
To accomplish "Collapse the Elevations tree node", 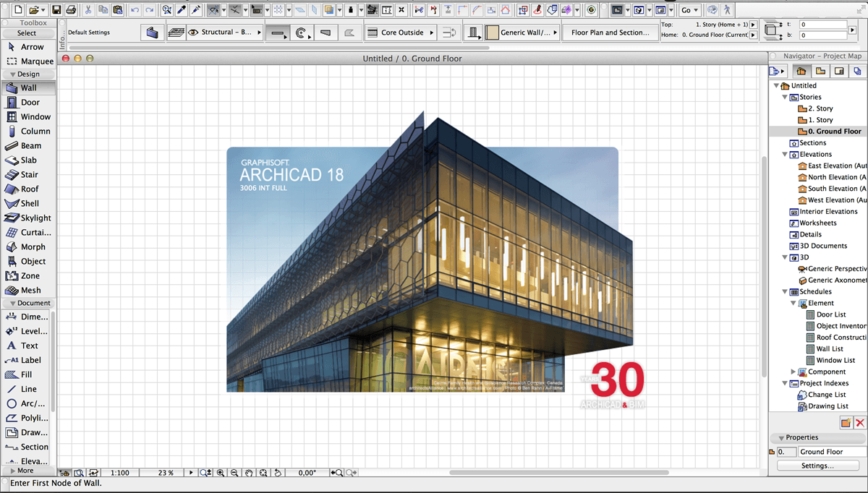I will coord(786,154).
